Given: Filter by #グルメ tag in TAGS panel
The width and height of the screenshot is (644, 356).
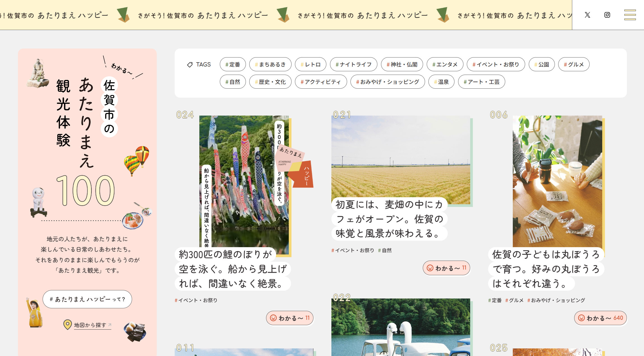Looking at the screenshot, I should [574, 64].
